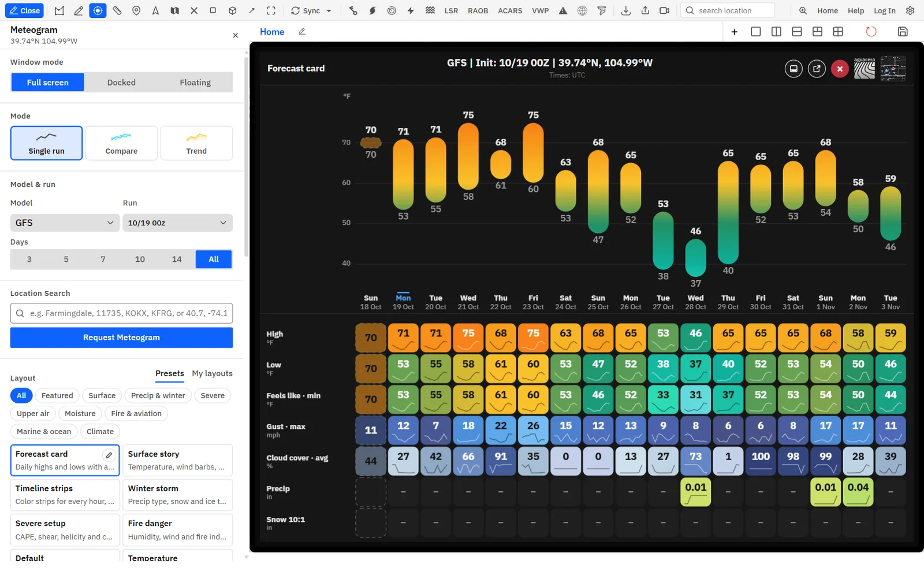Click the Log In link
This screenshot has width=924, height=578.
point(884,10)
